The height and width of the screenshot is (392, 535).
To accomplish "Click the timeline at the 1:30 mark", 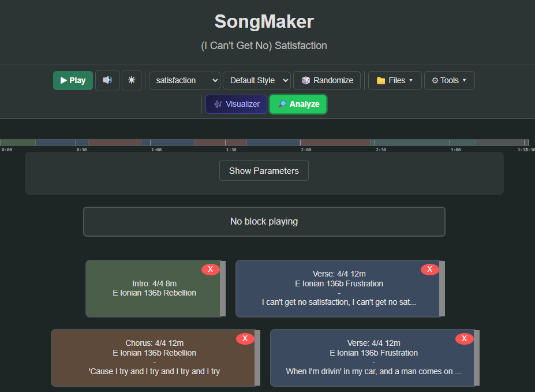I will click(x=225, y=143).
